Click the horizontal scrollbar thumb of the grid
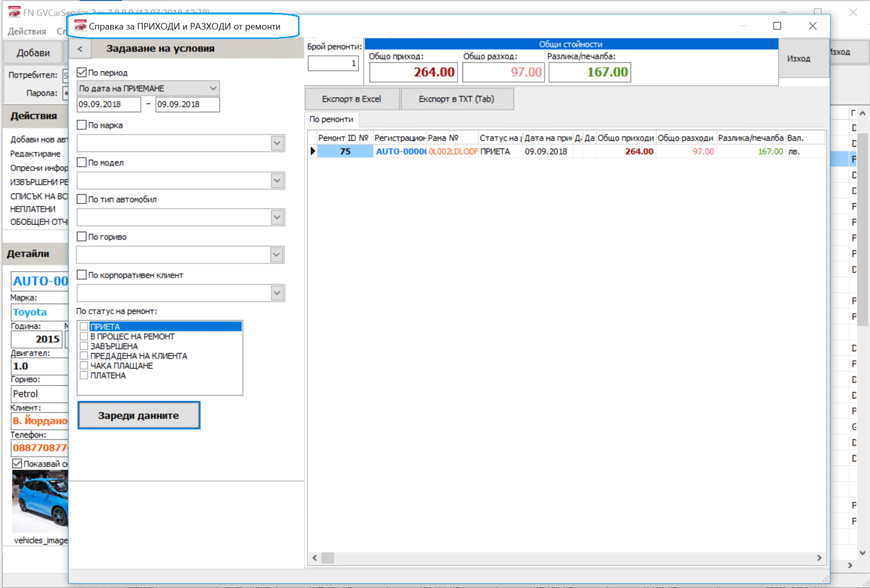The height and width of the screenshot is (588, 870). [x=327, y=558]
